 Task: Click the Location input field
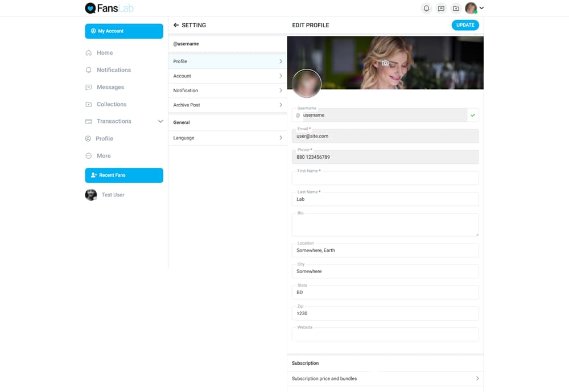pos(385,250)
